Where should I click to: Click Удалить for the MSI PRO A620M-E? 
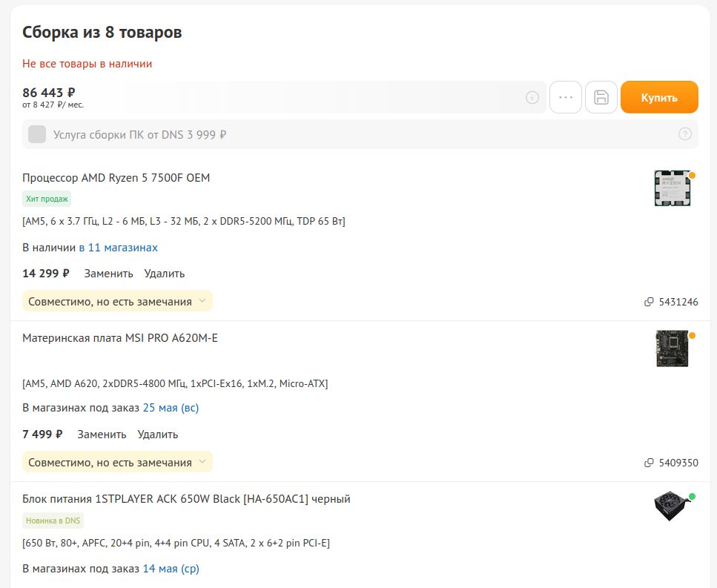tap(158, 435)
